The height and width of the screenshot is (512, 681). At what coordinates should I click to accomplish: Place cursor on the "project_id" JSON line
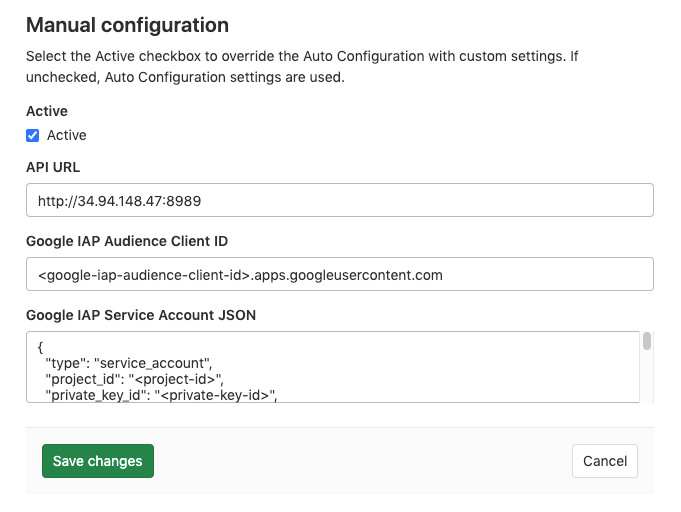point(130,378)
